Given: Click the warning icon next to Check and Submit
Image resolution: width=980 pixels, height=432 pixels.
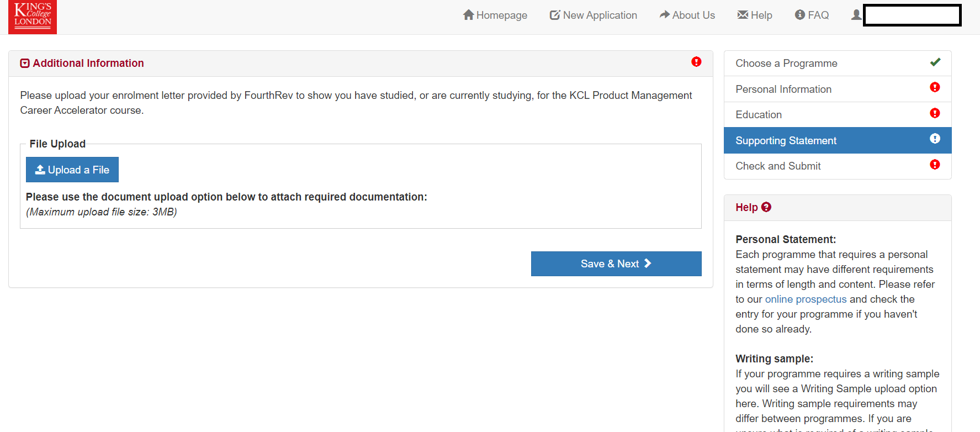Looking at the screenshot, I should point(935,165).
